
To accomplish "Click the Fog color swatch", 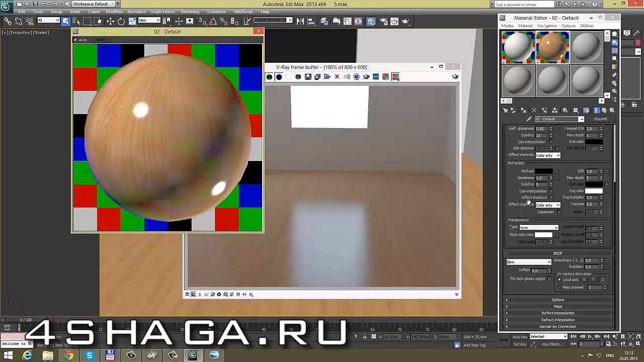I will pyautogui.click(x=594, y=191).
